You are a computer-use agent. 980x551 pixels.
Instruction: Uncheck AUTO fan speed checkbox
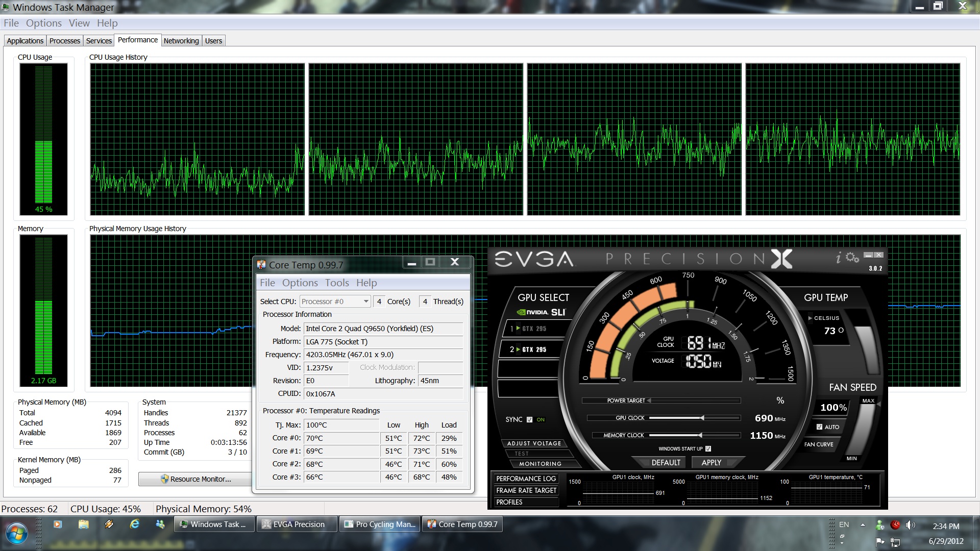click(819, 427)
